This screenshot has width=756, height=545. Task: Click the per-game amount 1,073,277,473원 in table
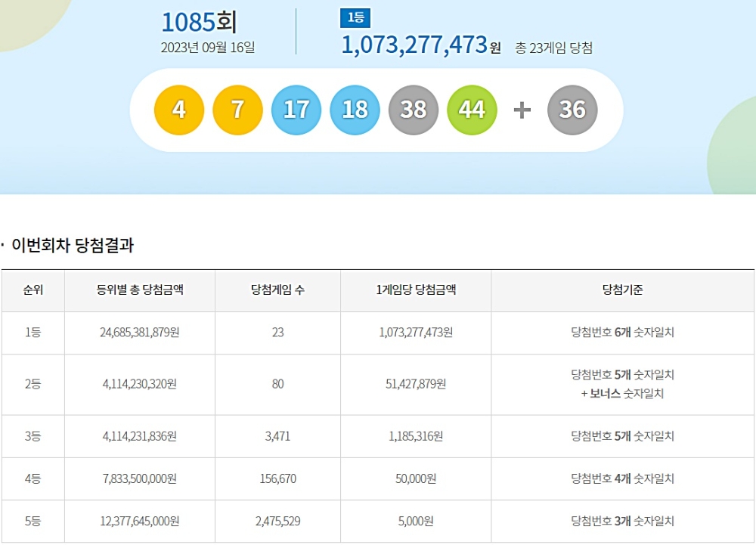pos(416,333)
